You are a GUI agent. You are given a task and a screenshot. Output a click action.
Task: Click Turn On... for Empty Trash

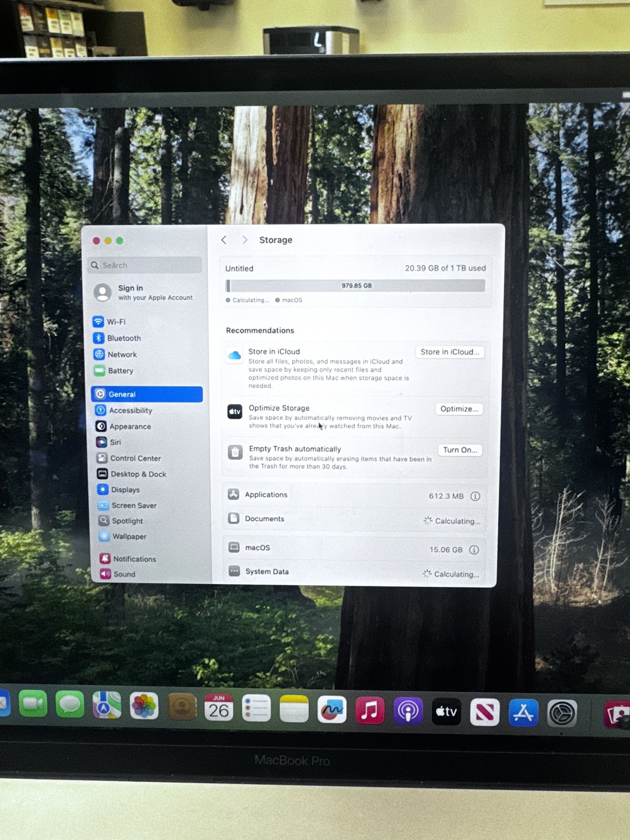460,450
